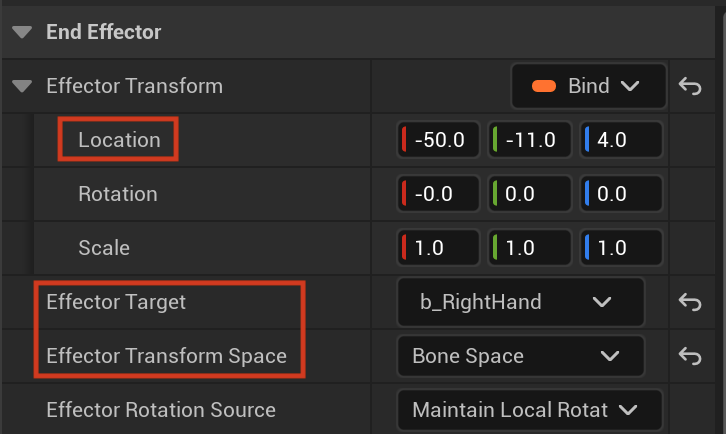Edit Scale Y field
Viewport: 726px width, 434px height.
coord(530,248)
